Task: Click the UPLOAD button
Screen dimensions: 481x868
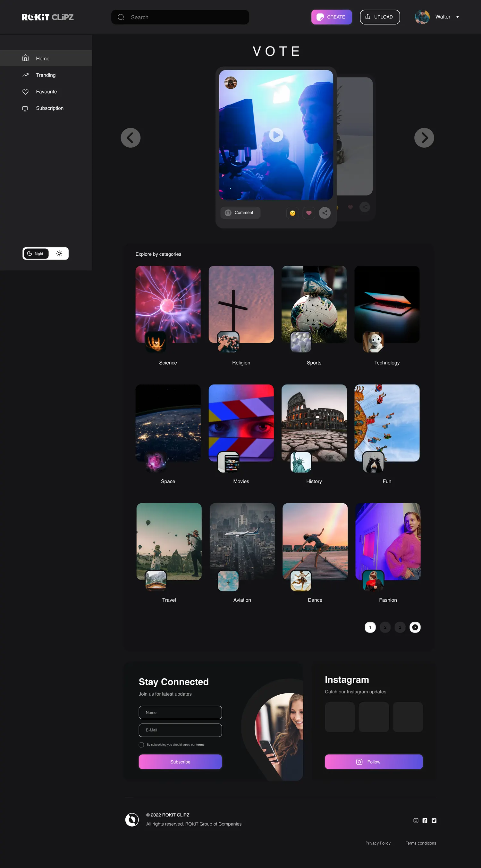Action: [x=380, y=17]
